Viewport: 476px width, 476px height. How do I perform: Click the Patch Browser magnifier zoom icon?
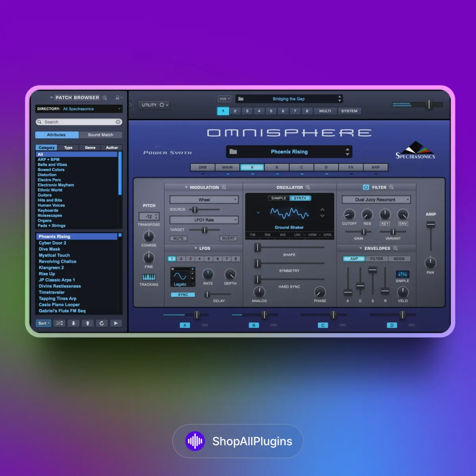point(105,98)
